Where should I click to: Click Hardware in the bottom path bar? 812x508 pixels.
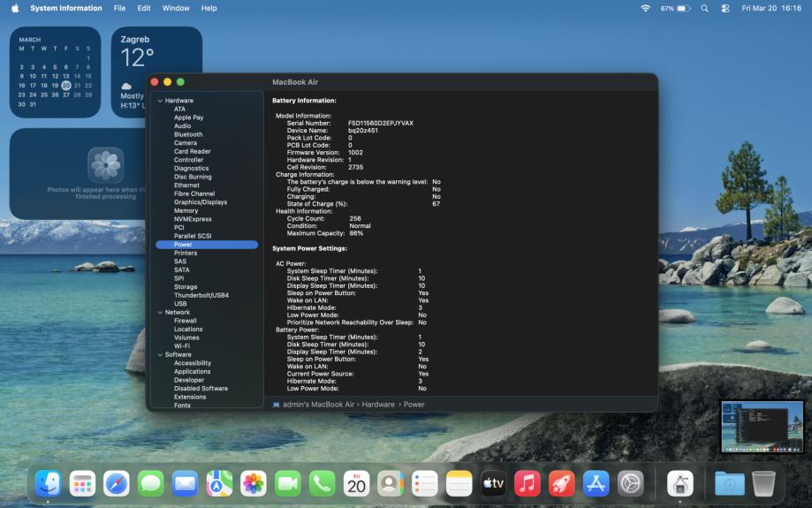378,405
